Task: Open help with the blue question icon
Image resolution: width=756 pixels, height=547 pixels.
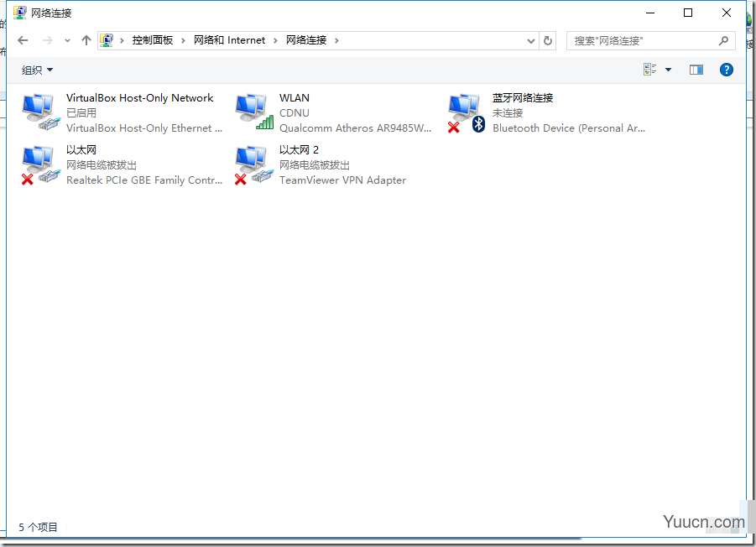Action: pos(726,70)
